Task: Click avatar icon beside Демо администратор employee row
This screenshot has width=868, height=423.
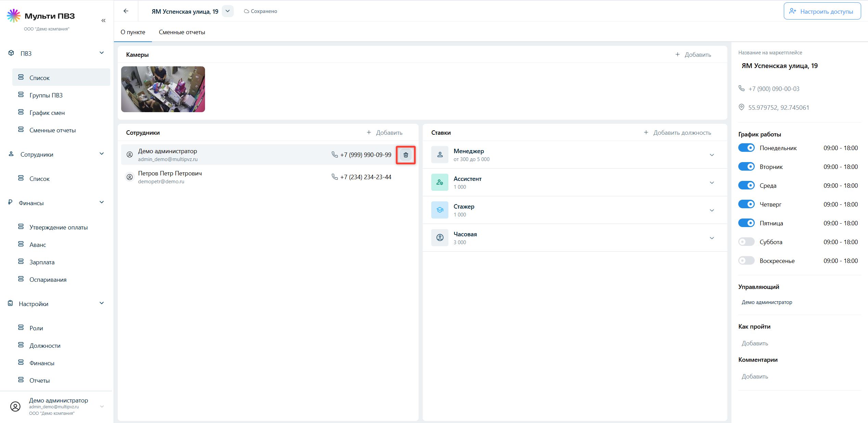Action: tap(130, 155)
